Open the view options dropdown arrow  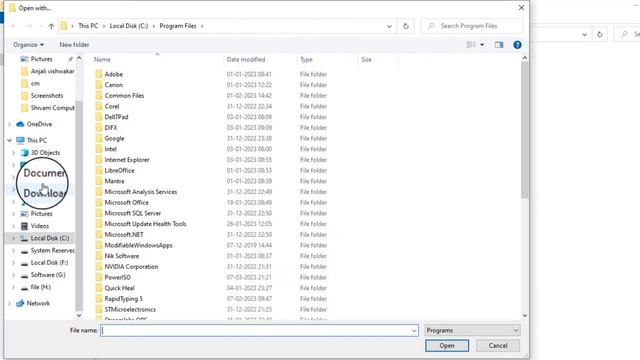[x=482, y=45]
